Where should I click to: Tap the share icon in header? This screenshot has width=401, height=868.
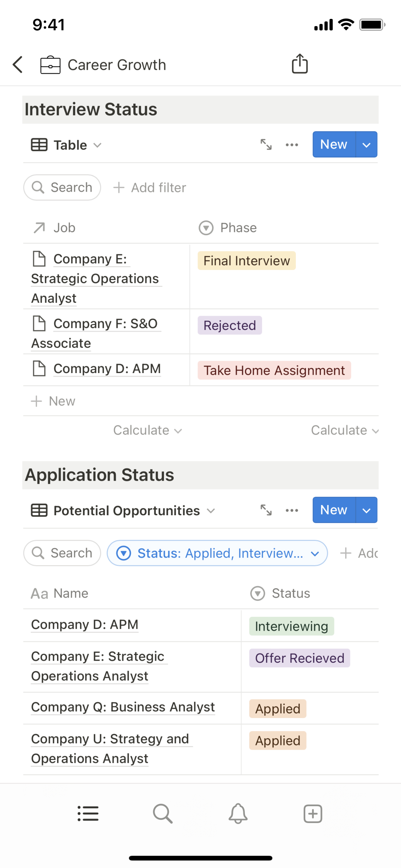click(x=299, y=64)
